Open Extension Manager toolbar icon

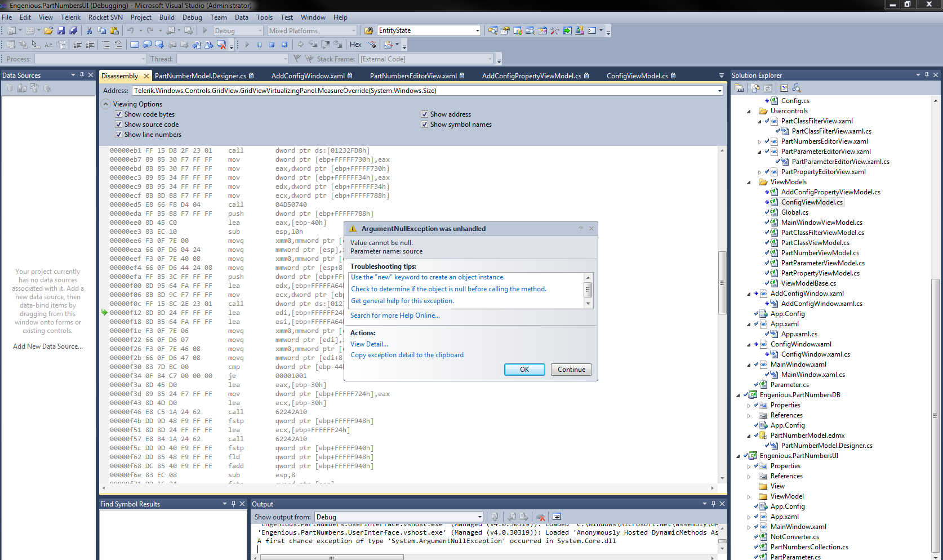click(x=580, y=30)
